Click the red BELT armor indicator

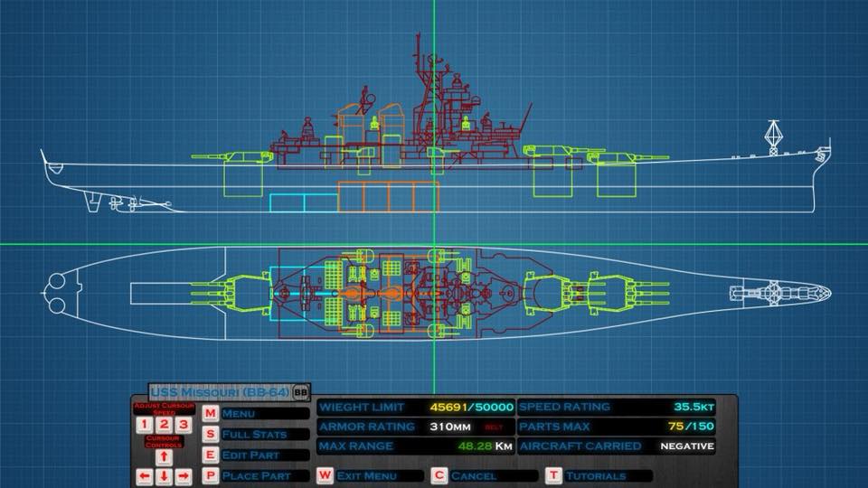[x=494, y=427]
